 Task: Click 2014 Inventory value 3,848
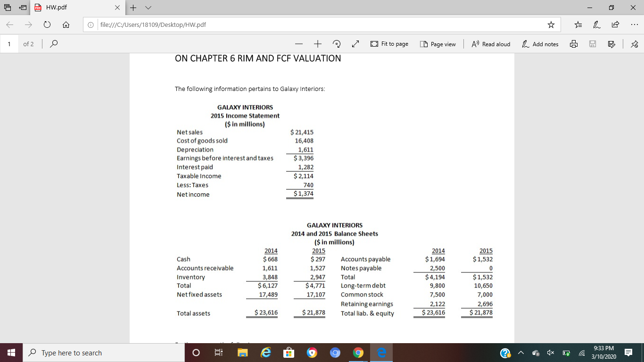(x=270, y=277)
